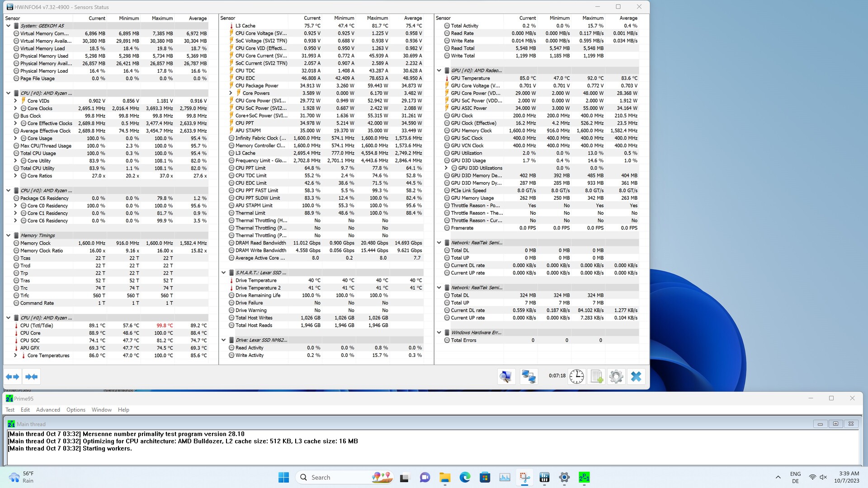868x488 pixels.
Task: Start logging with the sheet plus icon
Action: click(x=596, y=376)
